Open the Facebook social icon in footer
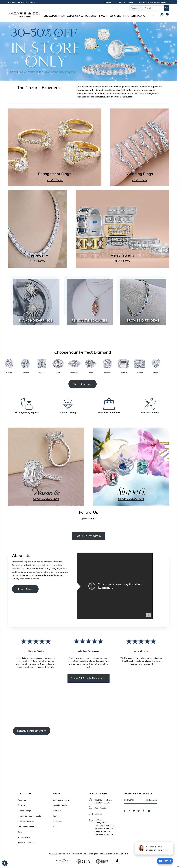The image size is (179, 868). (x=125, y=811)
